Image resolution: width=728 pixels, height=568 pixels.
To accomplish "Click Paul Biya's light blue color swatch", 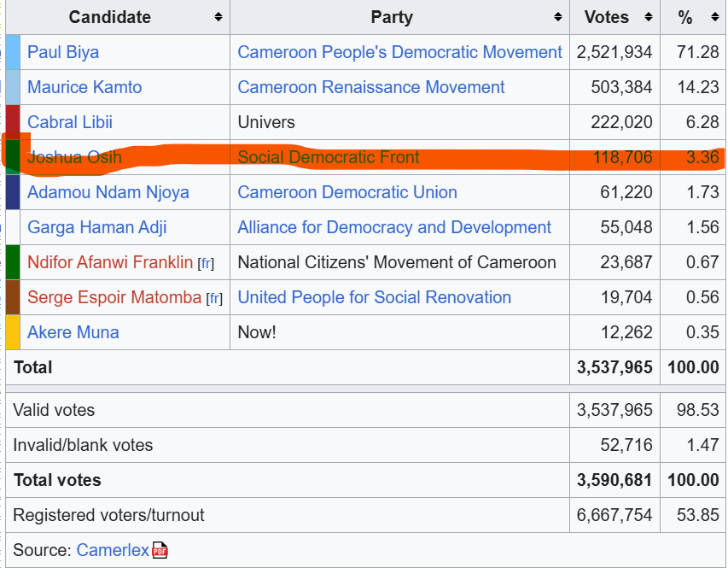I will pyautogui.click(x=13, y=52).
